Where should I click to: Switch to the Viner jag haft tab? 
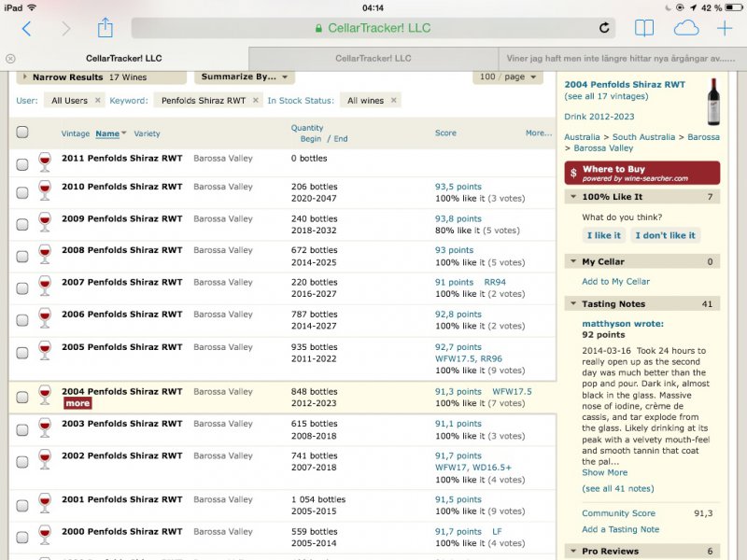622,59
